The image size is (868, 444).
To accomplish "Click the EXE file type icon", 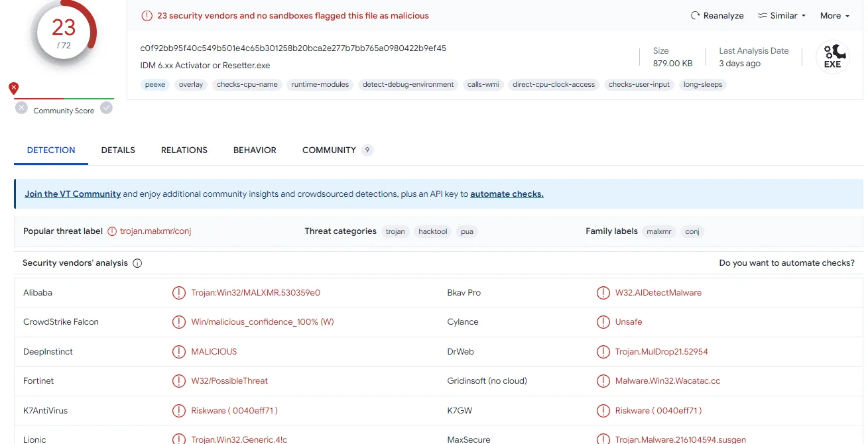I will click(x=832, y=57).
